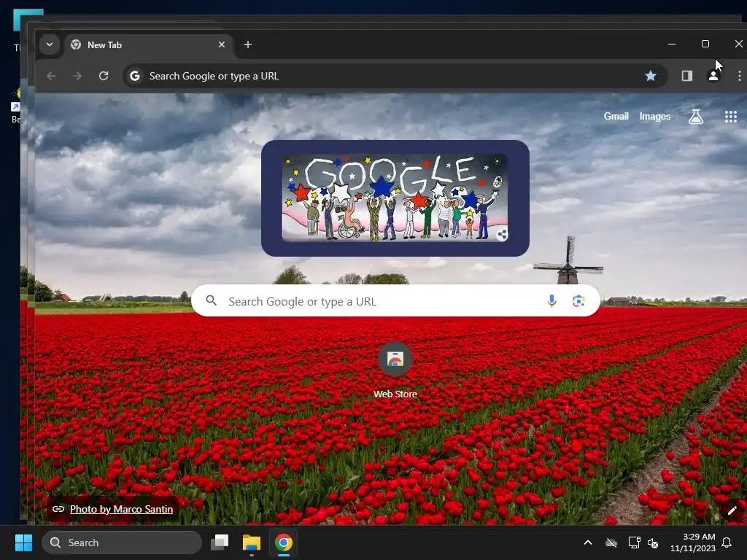The width and height of the screenshot is (747, 560).
Task: Share the Google doodle
Action: [502, 234]
